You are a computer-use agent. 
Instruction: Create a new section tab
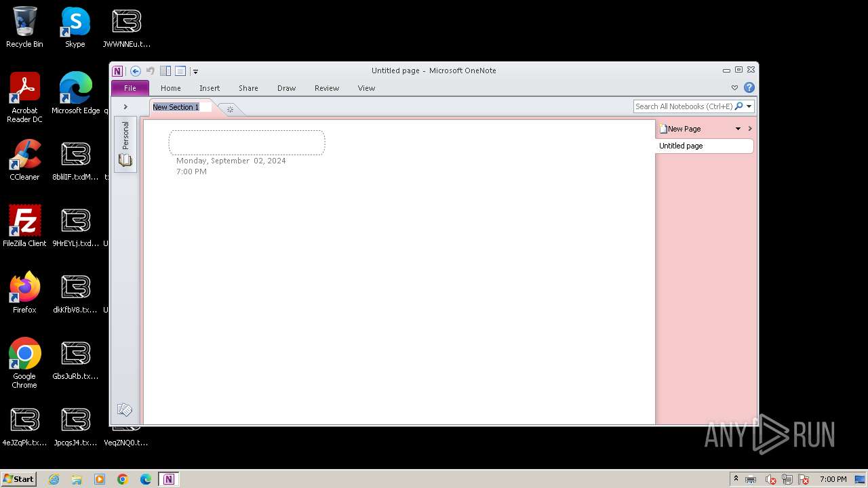[x=230, y=109]
